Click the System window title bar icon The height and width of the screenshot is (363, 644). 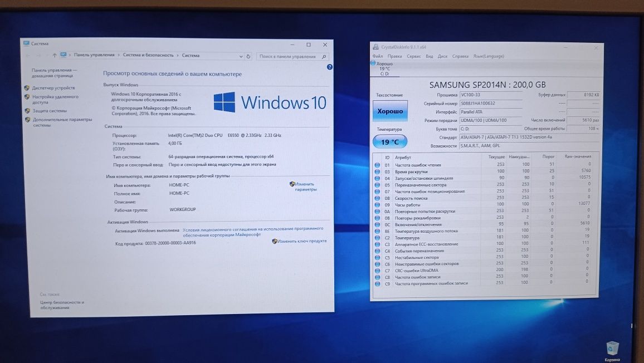coord(26,43)
